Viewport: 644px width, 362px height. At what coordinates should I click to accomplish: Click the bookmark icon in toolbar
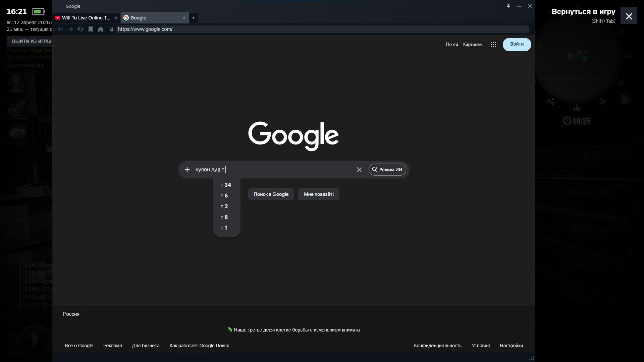[x=91, y=29]
